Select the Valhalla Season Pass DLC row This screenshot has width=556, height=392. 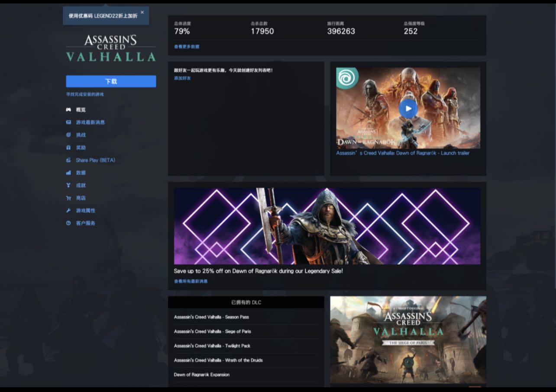click(246, 317)
